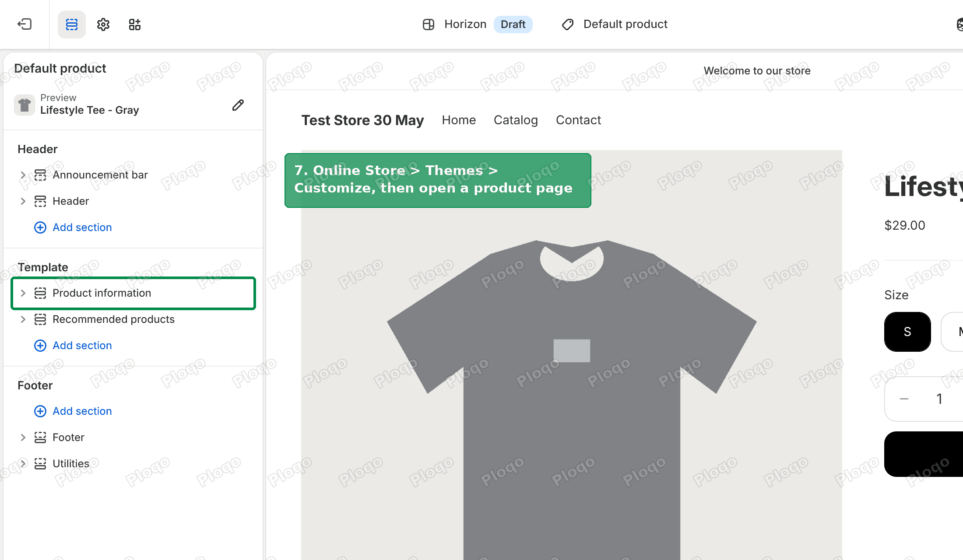Image resolution: width=963 pixels, height=560 pixels.
Task: Open the App embeds icon
Action: (x=135, y=24)
